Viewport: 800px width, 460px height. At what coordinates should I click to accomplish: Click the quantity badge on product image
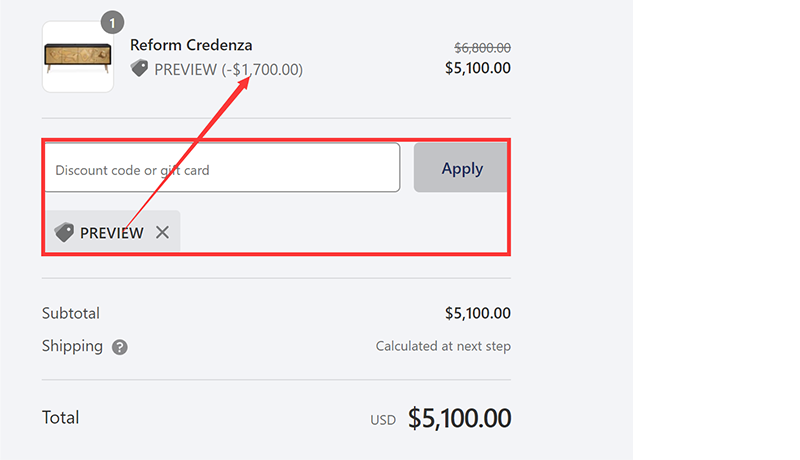(112, 21)
